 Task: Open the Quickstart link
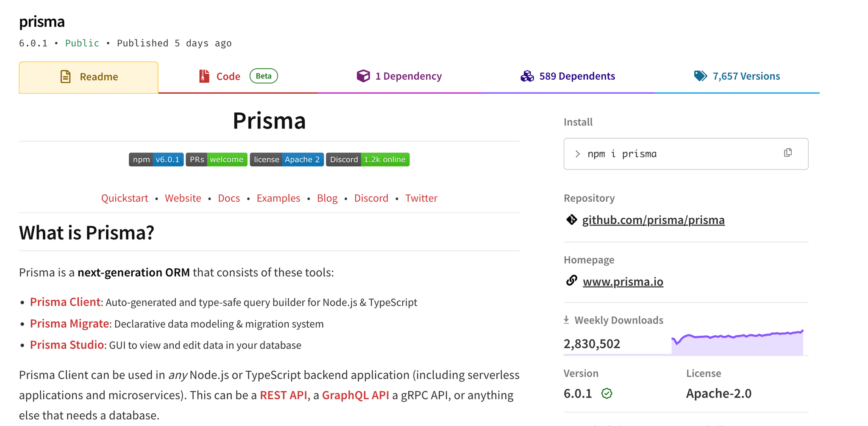125,198
